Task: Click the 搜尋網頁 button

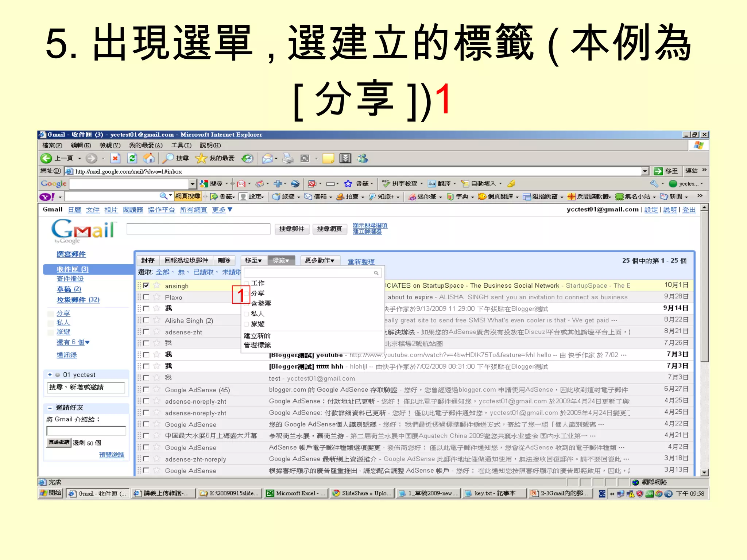Action: pos(330,229)
